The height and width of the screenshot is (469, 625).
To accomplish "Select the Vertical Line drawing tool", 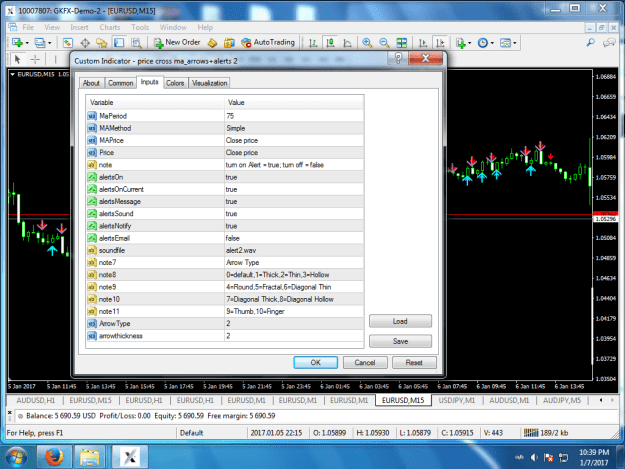I will pos(55,59).
